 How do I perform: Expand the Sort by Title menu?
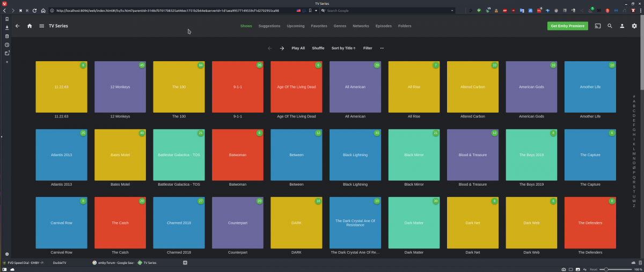tap(343, 48)
